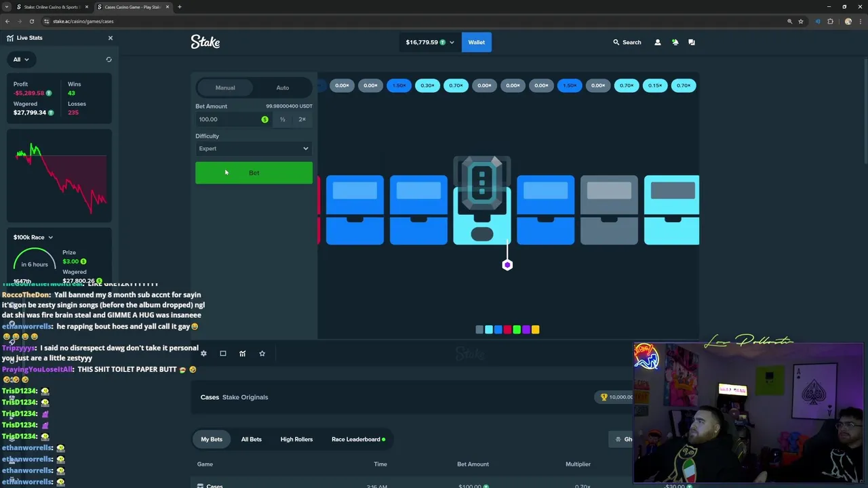Open the Search in Stake header
This screenshot has width=868, height=488.
(x=627, y=42)
